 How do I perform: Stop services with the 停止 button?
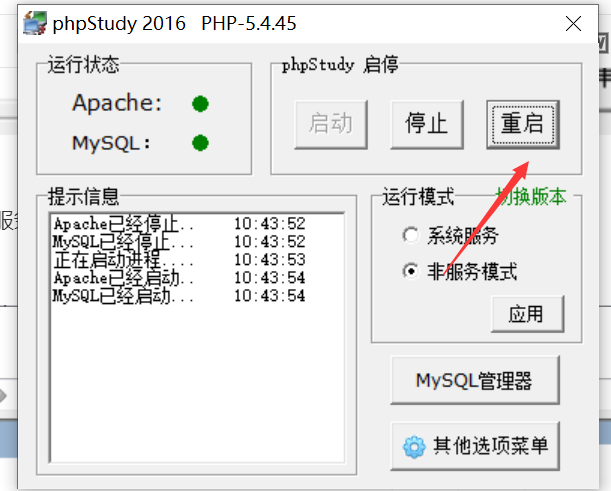[x=427, y=124]
